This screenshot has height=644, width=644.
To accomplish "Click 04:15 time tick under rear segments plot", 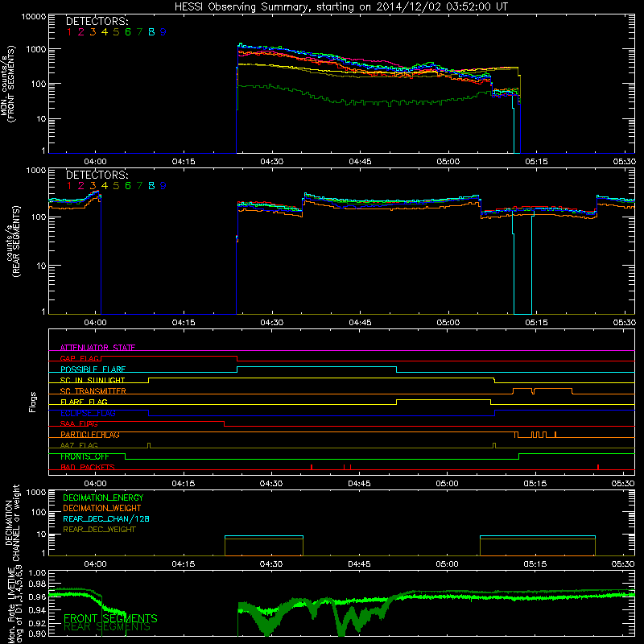I will tap(184, 323).
